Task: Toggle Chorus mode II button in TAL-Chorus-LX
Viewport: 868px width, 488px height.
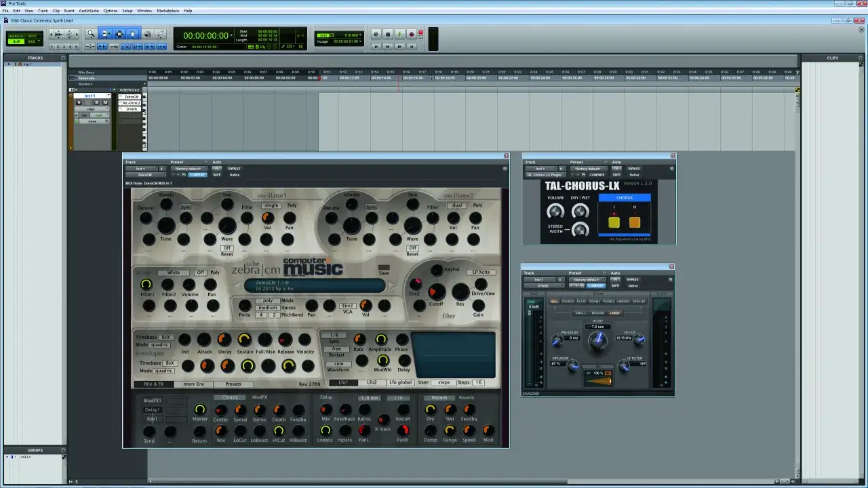Action: 635,222
